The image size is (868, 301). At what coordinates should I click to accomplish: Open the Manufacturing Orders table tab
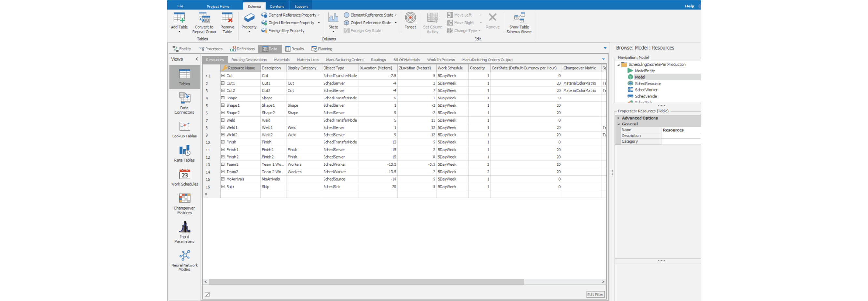pos(344,60)
